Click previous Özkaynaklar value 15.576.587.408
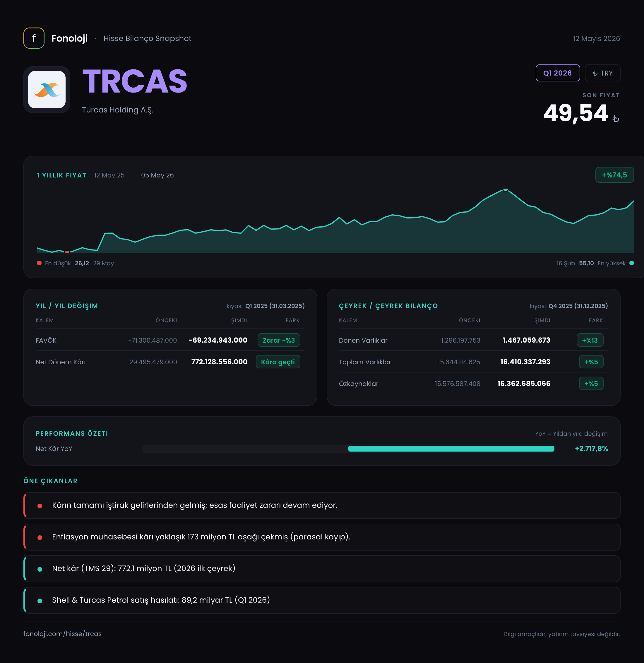Image resolution: width=644 pixels, height=663 pixels. coord(458,383)
